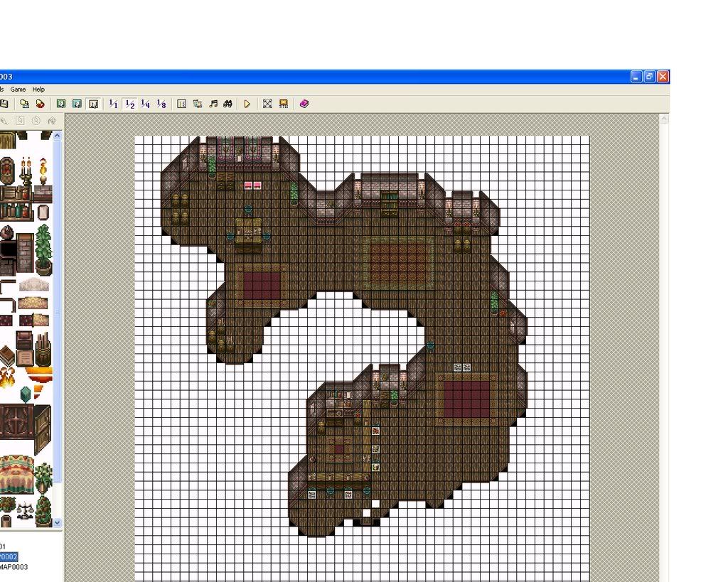Click the binoculars Event Search icon
The image size is (728, 582).
click(228, 104)
